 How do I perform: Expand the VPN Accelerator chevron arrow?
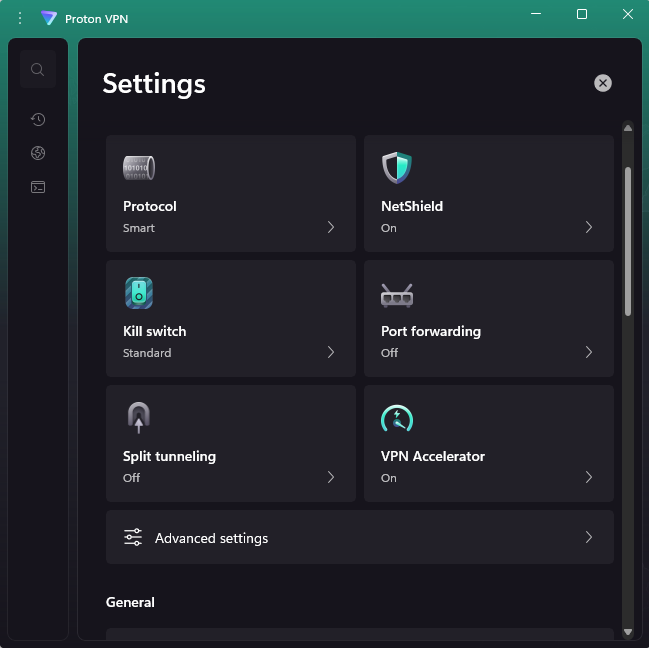click(x=589, y=477)
